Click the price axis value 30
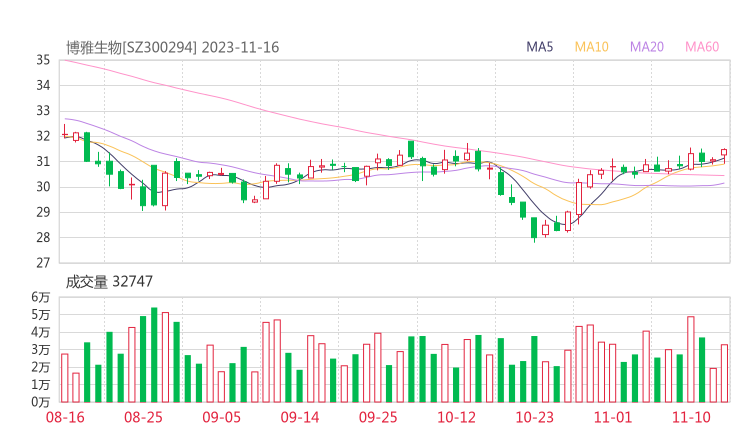This screenshot has width=740, height=440. [x=43, y=187]
